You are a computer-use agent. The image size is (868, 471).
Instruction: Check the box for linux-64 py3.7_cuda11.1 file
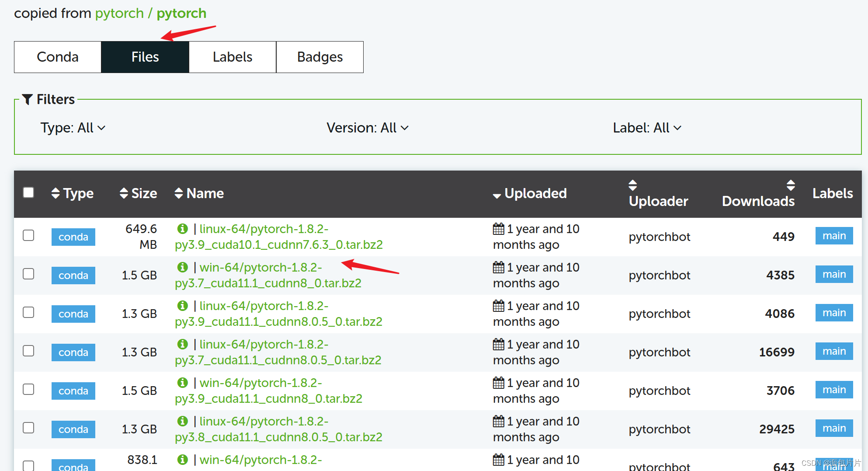coord(28,351)
